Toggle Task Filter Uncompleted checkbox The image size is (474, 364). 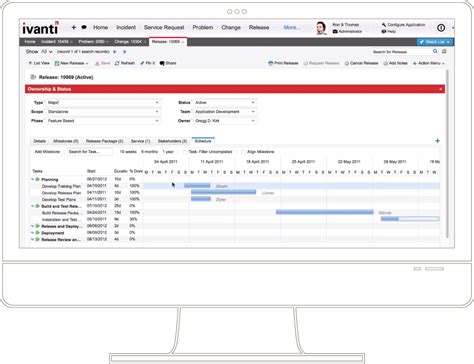[185, 152]
